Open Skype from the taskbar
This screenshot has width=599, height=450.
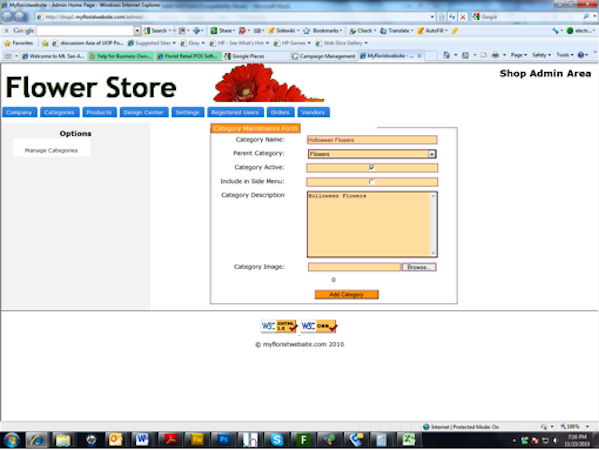pyautogui.click(x=277, y=440)
